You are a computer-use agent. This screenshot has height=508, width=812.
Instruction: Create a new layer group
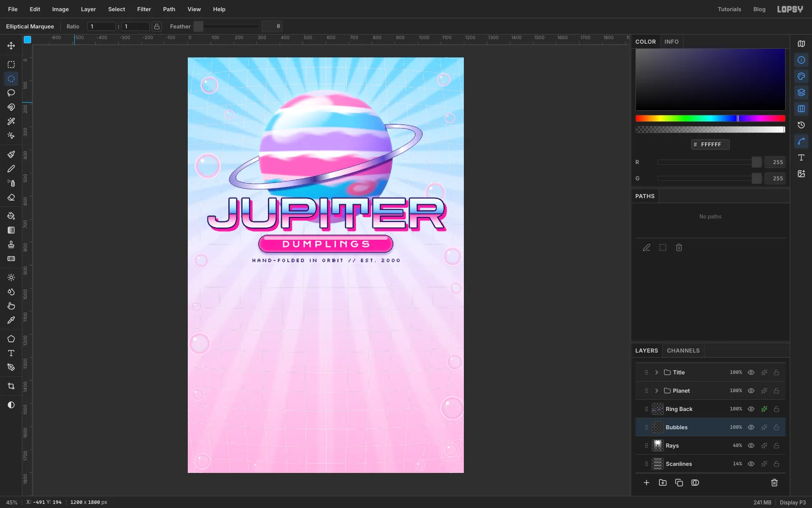pyautogui.click(x=663, y=483)
